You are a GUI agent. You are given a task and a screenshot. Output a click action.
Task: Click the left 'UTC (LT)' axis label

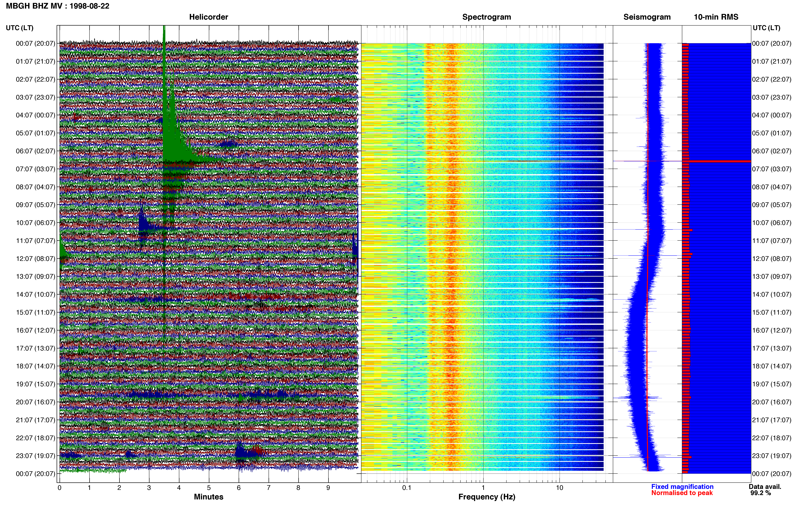click(20, 28)
